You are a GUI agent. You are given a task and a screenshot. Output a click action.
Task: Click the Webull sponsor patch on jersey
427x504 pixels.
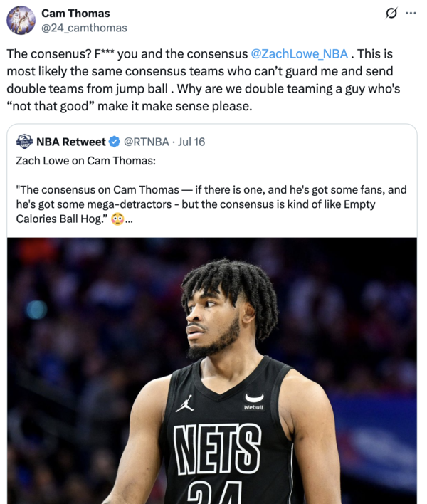click(x=253, y=401)
